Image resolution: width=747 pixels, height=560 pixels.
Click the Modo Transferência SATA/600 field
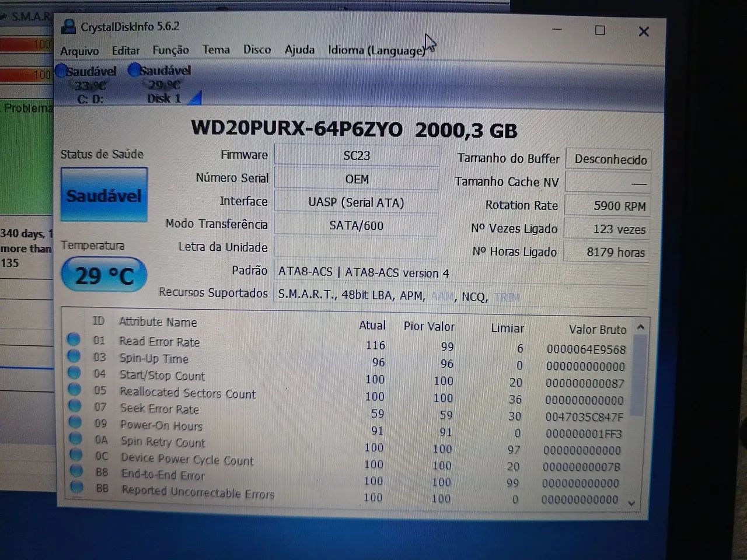(356, 225)
